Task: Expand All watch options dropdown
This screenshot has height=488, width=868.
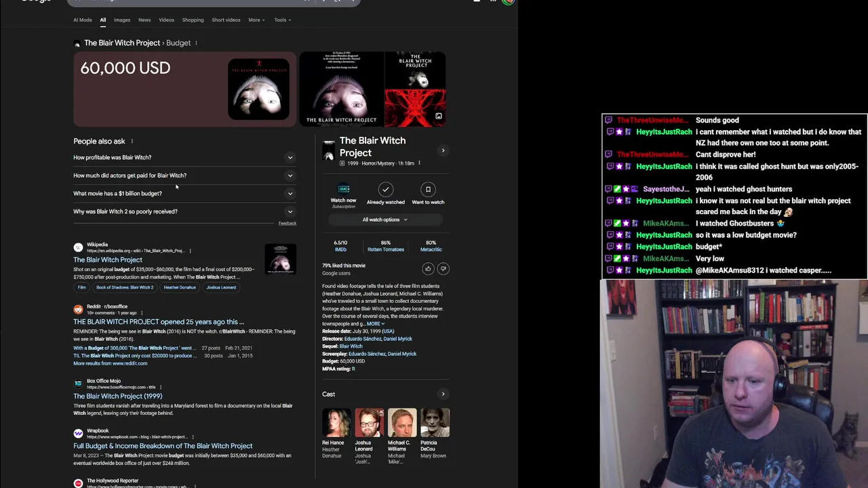Action: click(385, 220)
